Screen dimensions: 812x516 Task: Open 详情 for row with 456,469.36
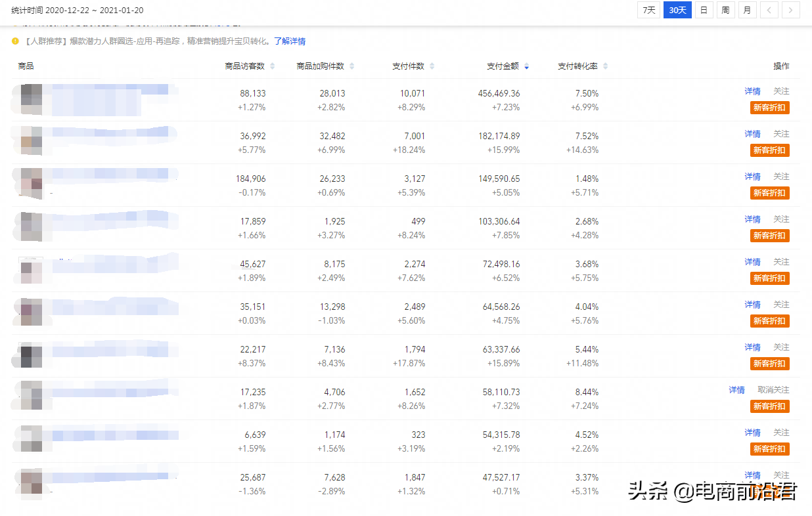coord(753,91)
